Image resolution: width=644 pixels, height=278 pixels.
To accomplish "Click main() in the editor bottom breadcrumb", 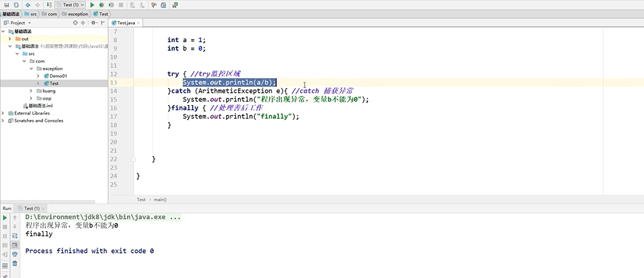I will coord(160,199).
